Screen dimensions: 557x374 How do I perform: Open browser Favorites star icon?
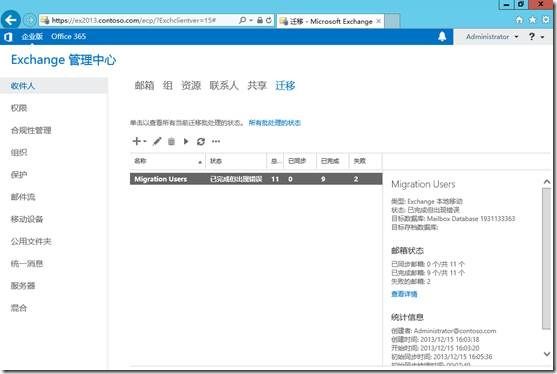[x=532, y=20]
